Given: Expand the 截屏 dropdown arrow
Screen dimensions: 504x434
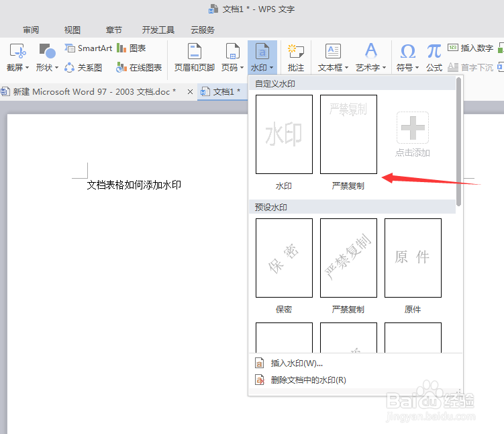Looking at the screenshot, I should [x=27, y=68].
